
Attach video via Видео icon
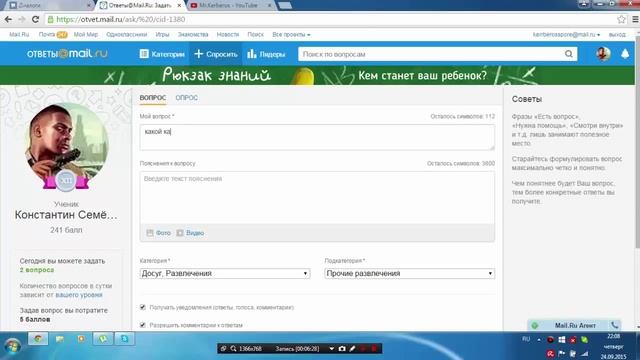[180, 233]
